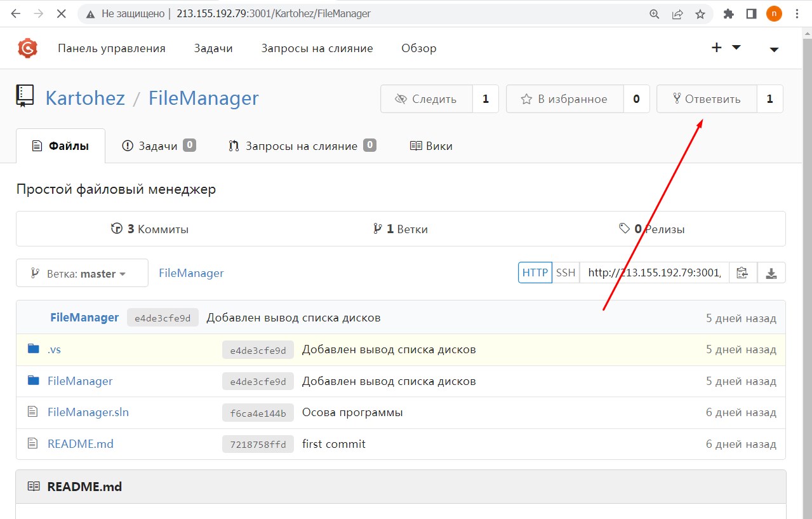Copy the repository clone URL
The image size is (812, 519).
click(742, 273)
